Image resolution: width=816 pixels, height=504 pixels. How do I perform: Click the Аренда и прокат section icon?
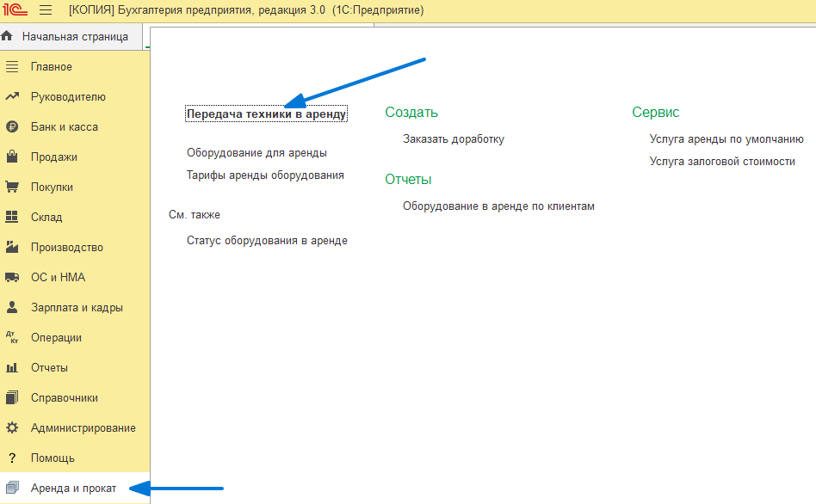(12, 488)
